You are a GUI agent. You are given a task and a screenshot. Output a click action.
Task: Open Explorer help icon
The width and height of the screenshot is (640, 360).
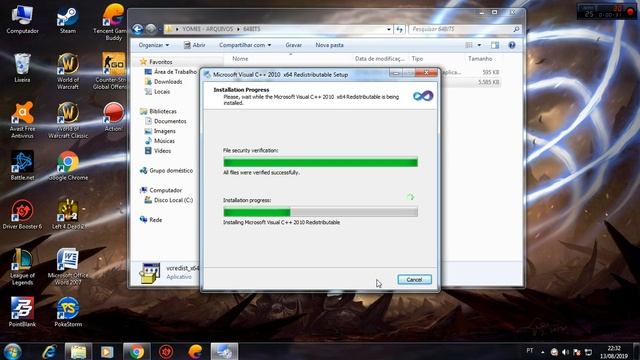point(512,45)
